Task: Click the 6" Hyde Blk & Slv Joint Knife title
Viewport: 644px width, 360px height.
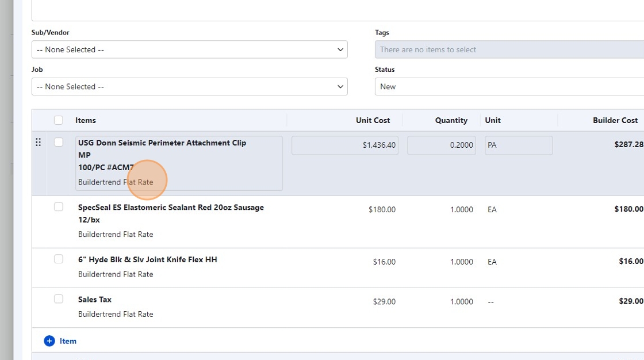Action: pyautogui.click(x=148, y=260)
